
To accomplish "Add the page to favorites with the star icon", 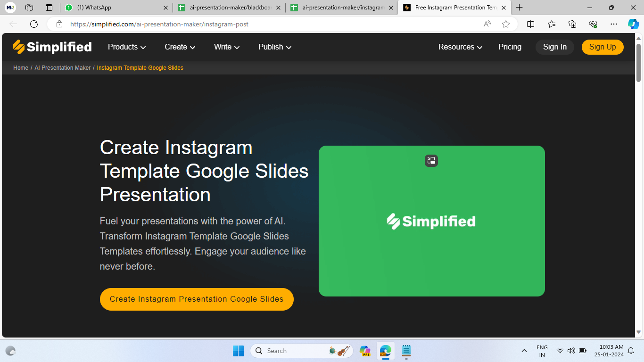I will [506, 24].
